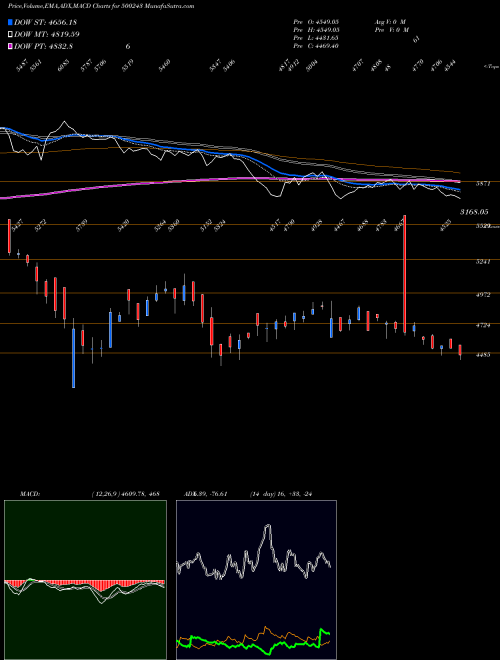This screenshot has height=660, width=500.
Task: Open the ADX indicator chart panel
Action: point(256,580)
